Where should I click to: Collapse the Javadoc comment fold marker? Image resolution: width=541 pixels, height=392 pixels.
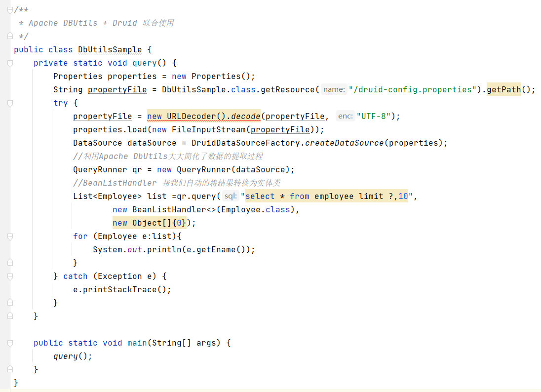[10, 9]
